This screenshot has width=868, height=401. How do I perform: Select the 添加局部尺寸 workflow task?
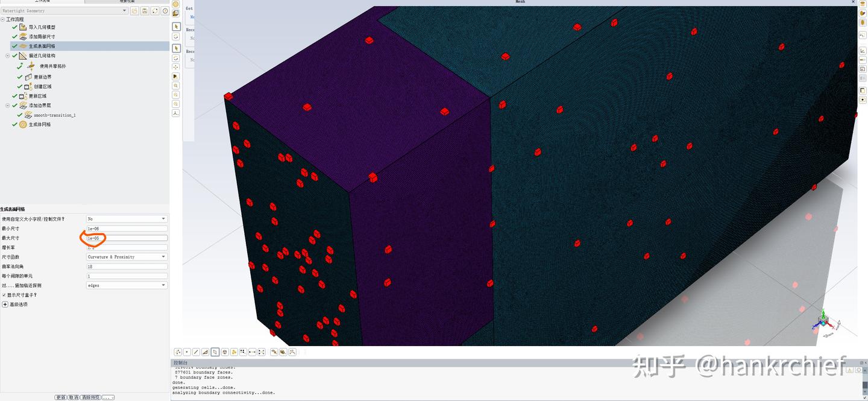tap(42, 37)
